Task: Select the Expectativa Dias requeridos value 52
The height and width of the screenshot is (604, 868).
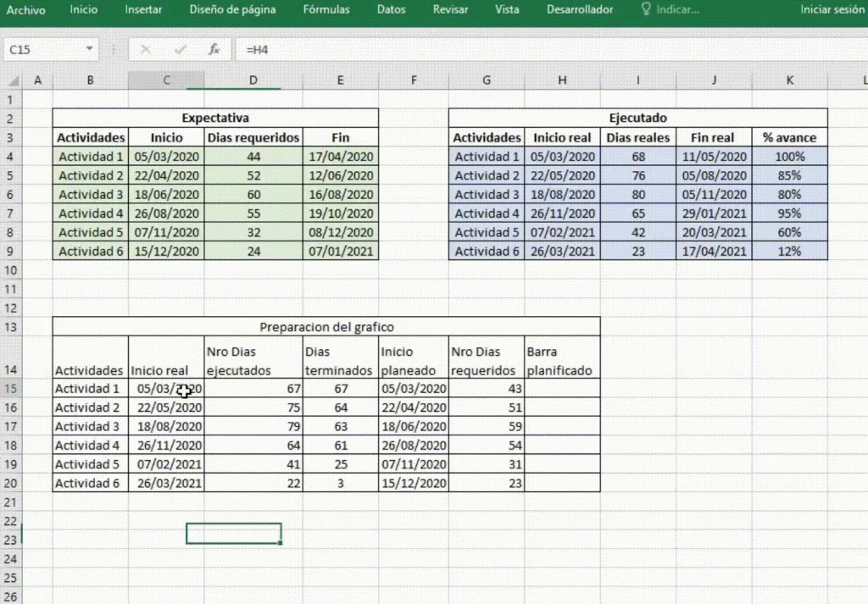Action: 253,175
